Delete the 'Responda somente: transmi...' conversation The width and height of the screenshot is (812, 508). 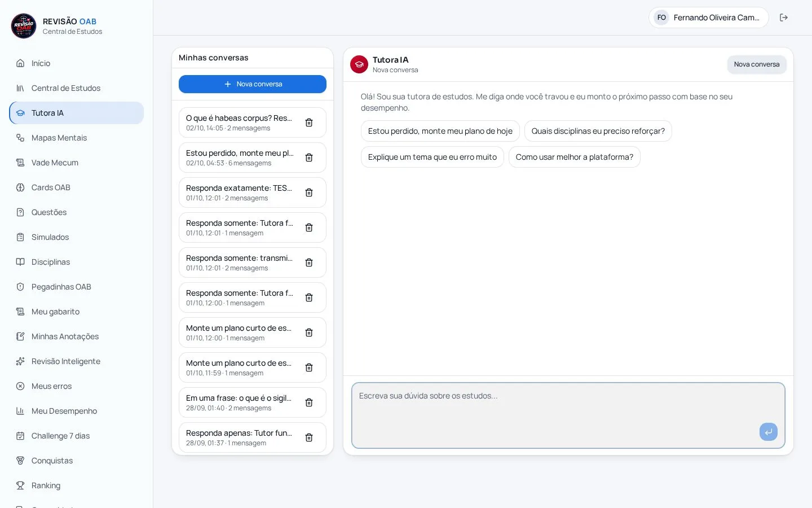[309, 262]
